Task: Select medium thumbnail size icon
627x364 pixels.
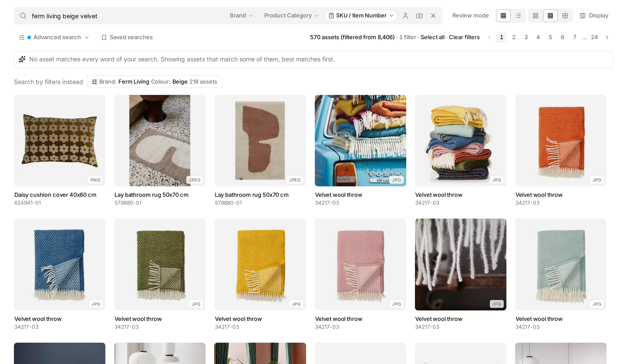Action: [x=550, y=16]
